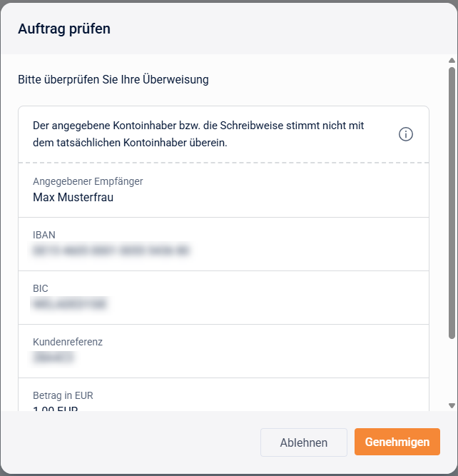This screenshot has width=458, height=476.
Task: Click the 'Auftrag prüfen' dialog title
Action: (64, 29)
